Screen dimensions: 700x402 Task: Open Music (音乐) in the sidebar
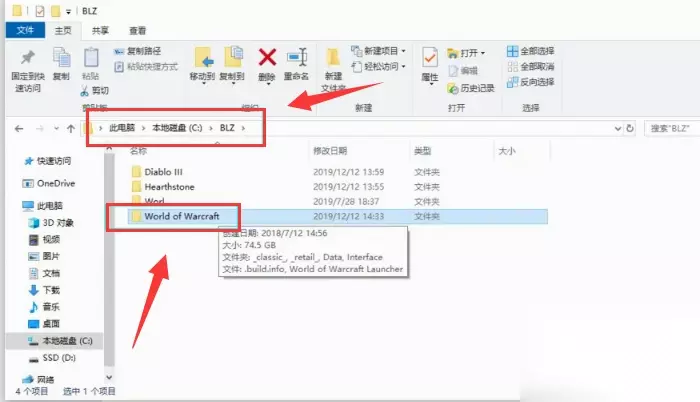51,307
